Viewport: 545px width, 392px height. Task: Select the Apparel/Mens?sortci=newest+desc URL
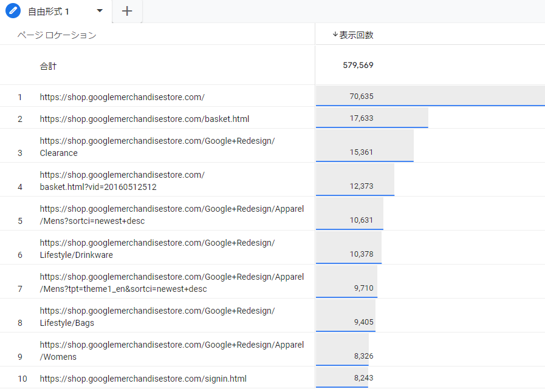(172, 215)
